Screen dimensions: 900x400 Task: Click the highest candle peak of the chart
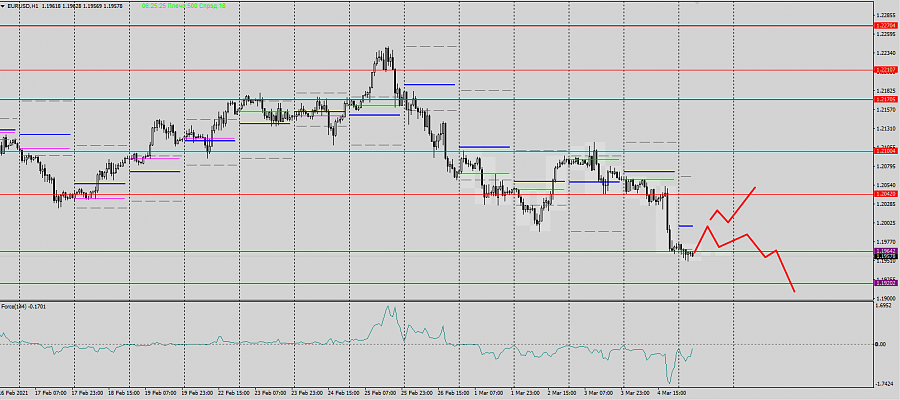coord(386,48)
